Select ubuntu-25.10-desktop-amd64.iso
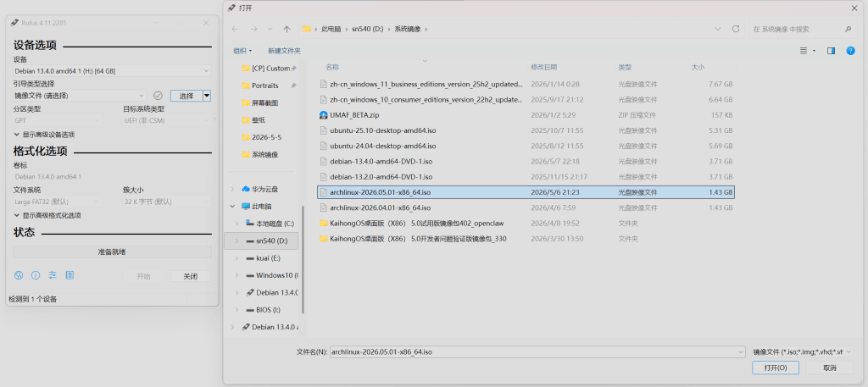The image size is (868, 387). (526, 130)
